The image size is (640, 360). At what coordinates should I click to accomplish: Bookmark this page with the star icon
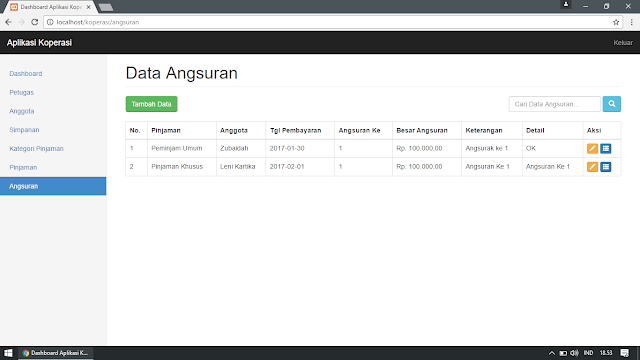(616, 22)
